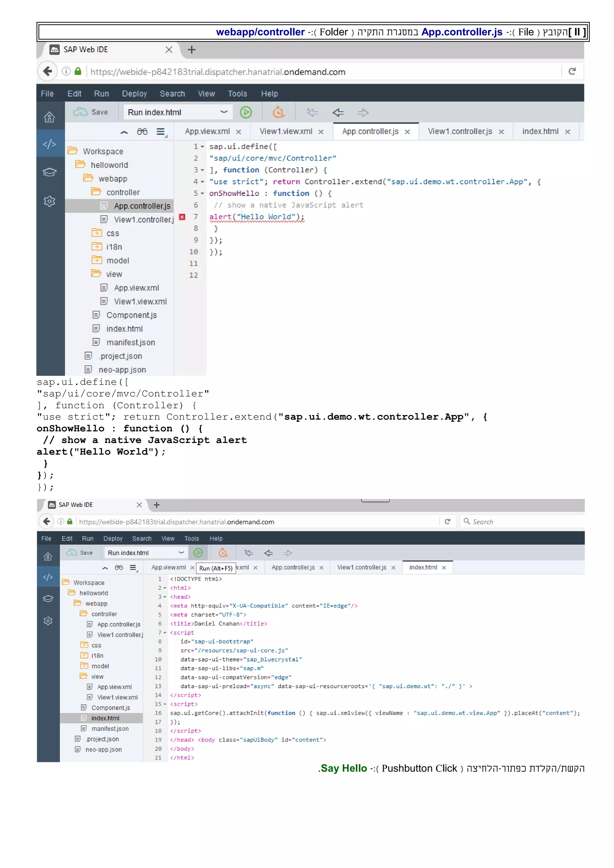Screen dimensions: 614x868
Task: Expand the i18n folder in top screenshot tree
Action: click(97, 246)
